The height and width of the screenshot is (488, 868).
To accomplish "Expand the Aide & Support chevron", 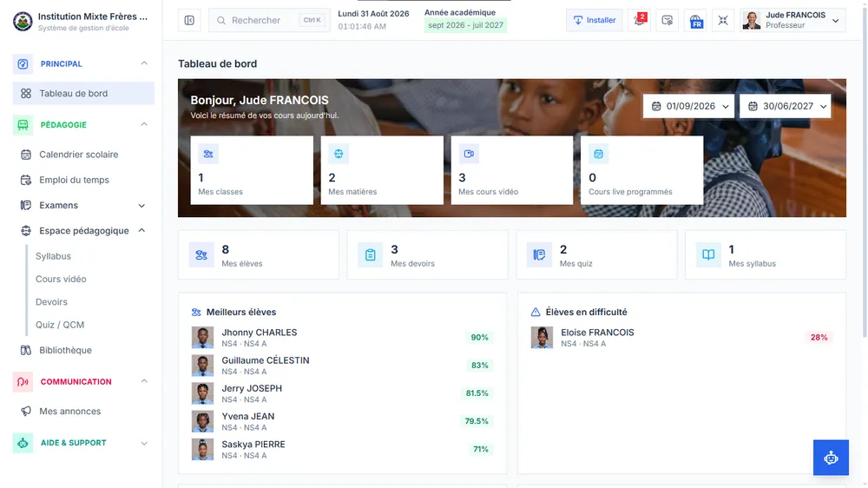I will point(144,443).
